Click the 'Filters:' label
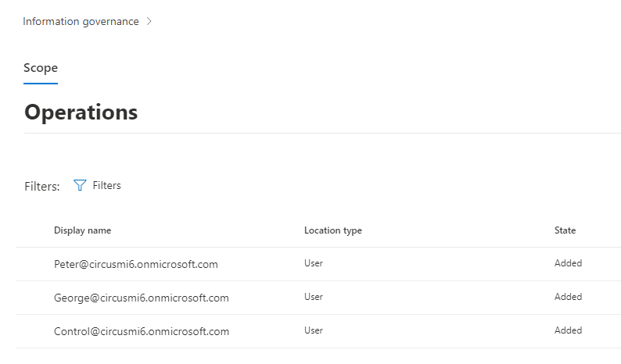The width and height of the screenshot is (621, 364). [42, 186]
